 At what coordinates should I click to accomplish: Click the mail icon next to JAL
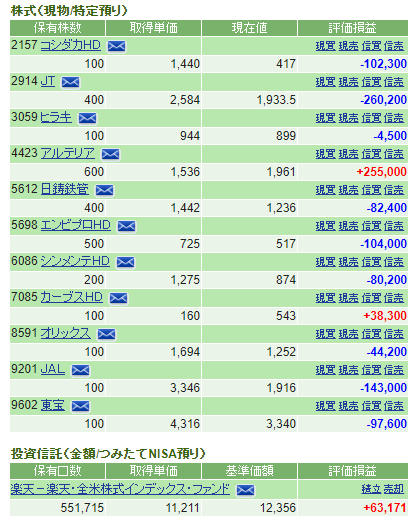coord(81,370)
